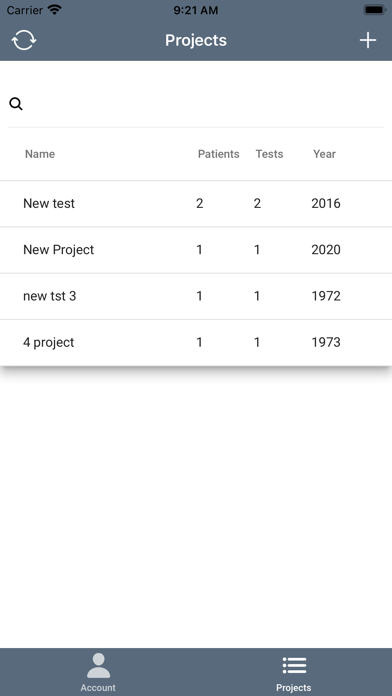This screenshot has width=392, height=696.
Task: Tap the Wi-Fi status icon
Action: 55,10
